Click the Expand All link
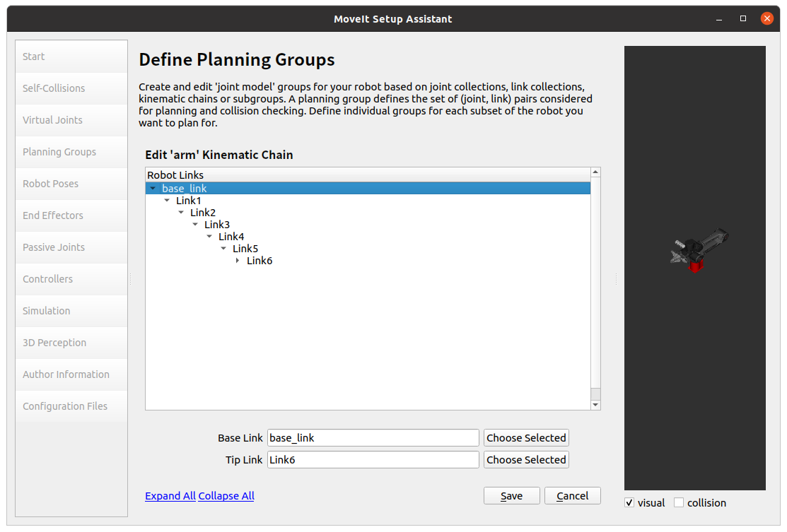The height and width of the screenshot is (532, 787). [170, 496]
